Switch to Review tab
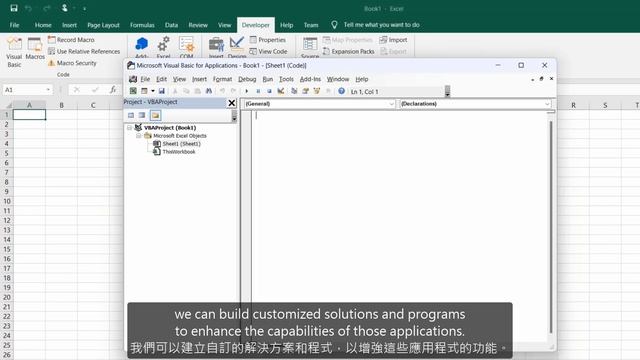640x360 pixels. click(198, 25)
